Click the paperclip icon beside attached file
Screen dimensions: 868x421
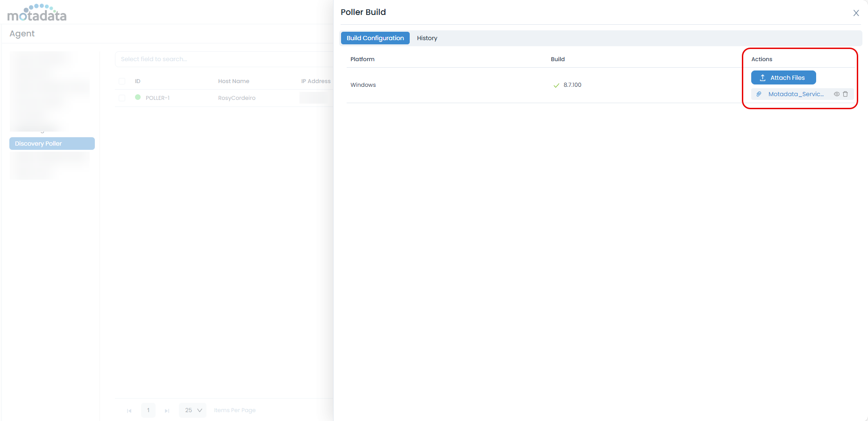(x=759, y=94)
